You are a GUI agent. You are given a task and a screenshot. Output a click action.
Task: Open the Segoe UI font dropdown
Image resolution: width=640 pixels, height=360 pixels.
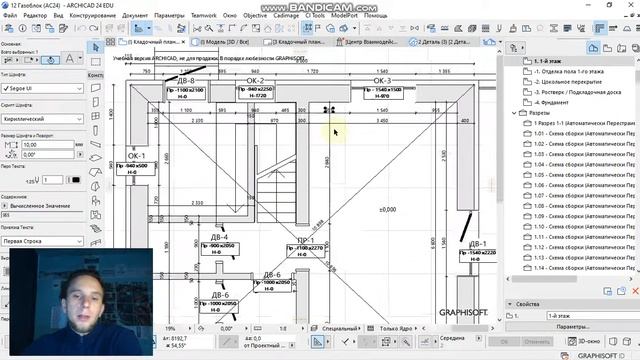pyautogui.click(x=42, y=88)
